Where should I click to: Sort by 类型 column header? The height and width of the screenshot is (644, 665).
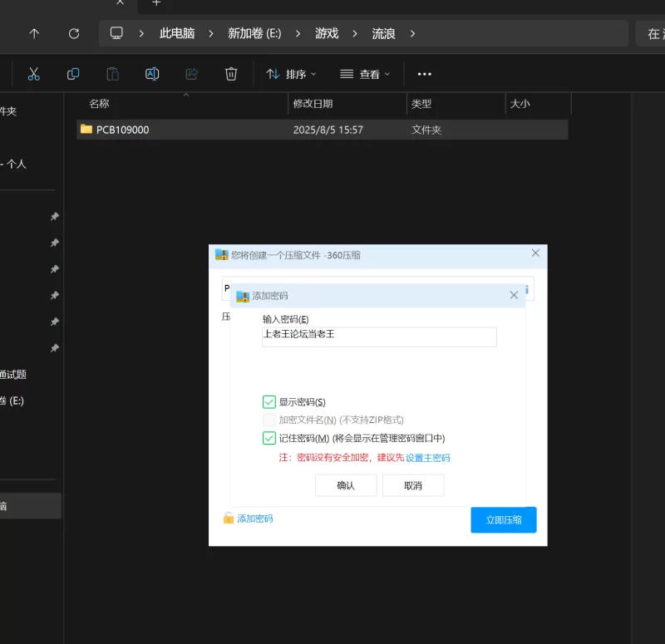pyautogui.click(x=421, y=103)
